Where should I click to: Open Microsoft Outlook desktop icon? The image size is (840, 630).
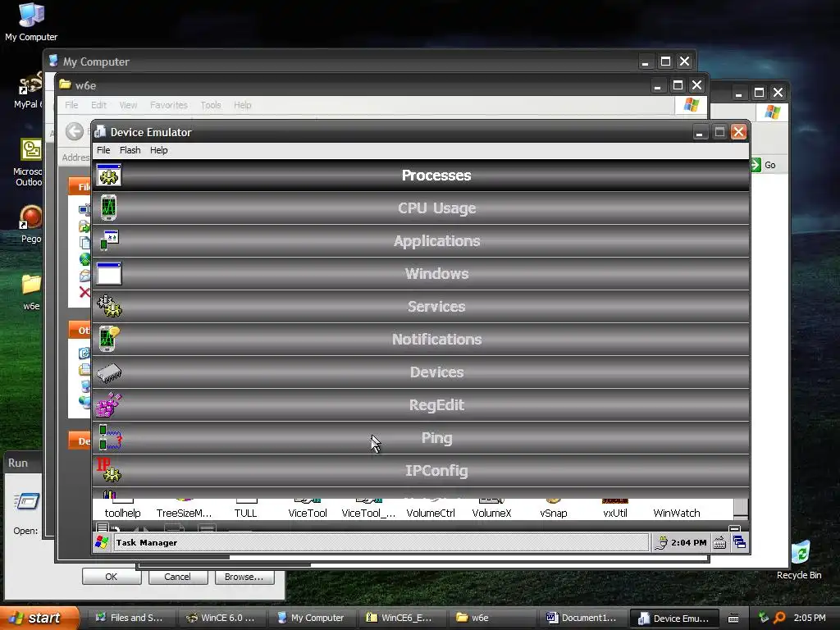click(x=29, y=162)
